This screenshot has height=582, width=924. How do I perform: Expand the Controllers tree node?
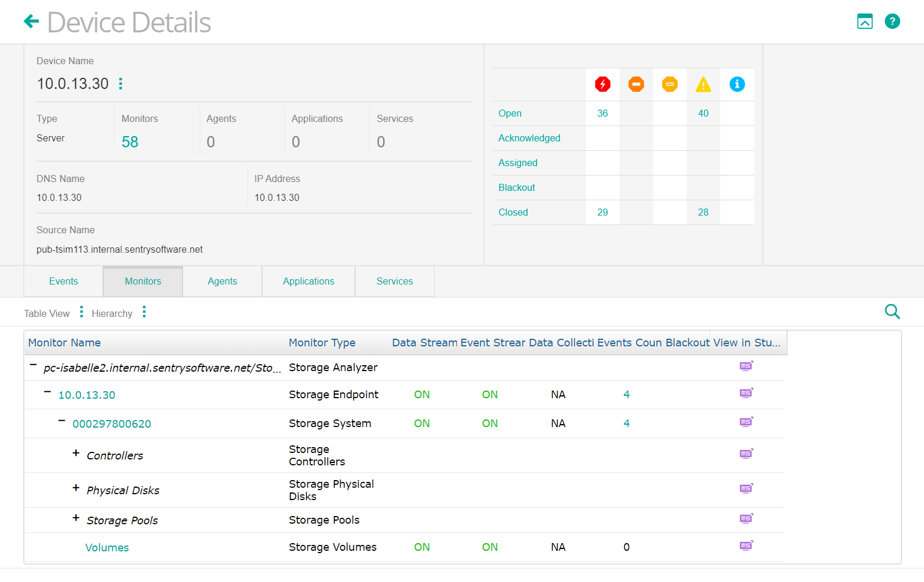76,453
